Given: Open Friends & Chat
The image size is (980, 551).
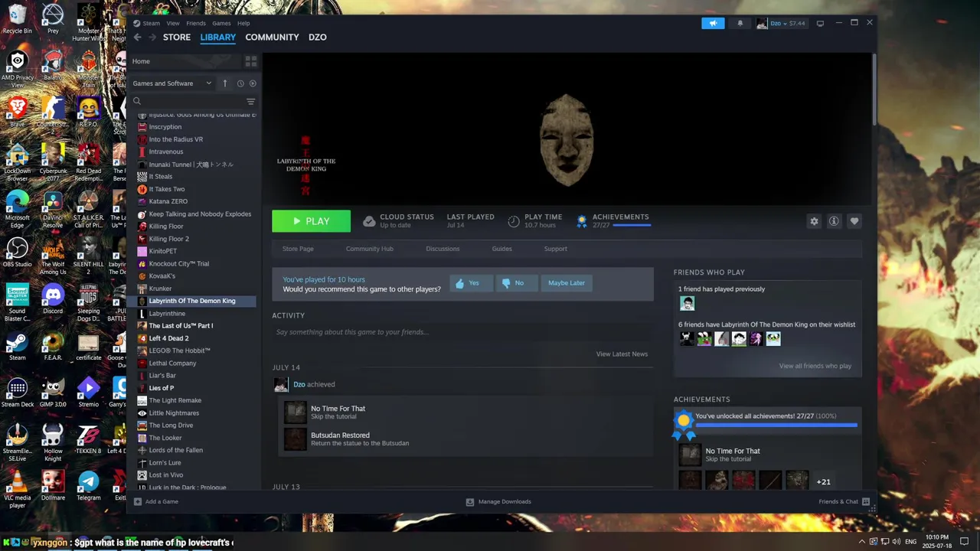Looking at the screenshot, I should [844, 501].
